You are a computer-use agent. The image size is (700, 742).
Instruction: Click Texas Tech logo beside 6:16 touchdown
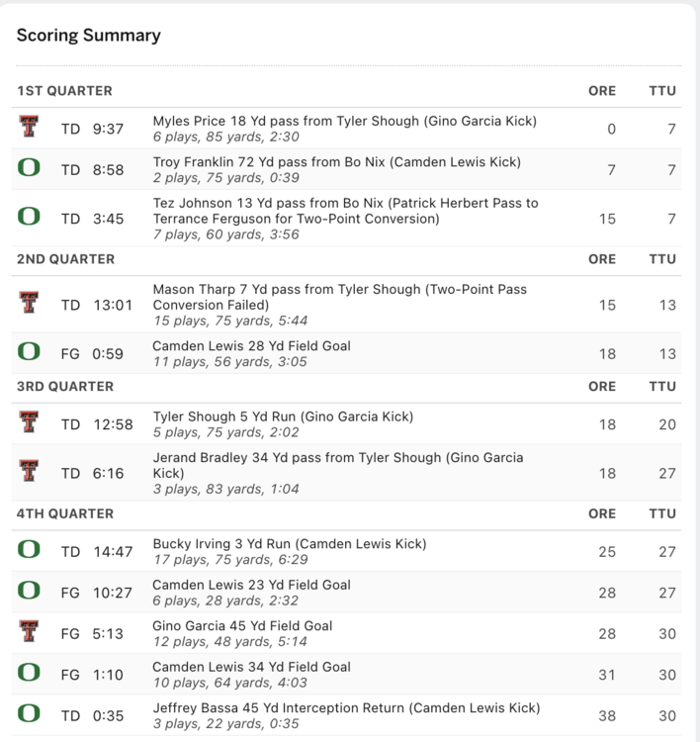point(29,472)
